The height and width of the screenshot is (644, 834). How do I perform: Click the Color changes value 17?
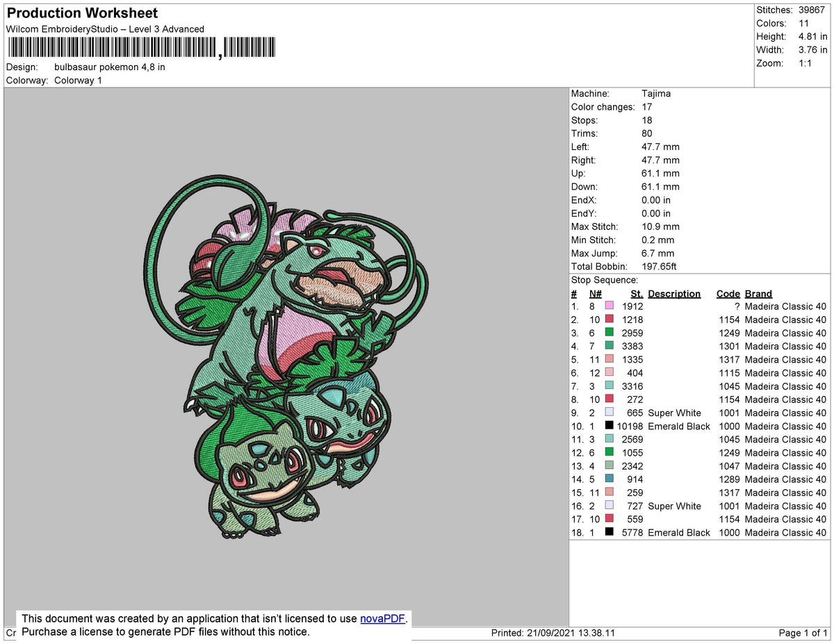pos(647,107)
